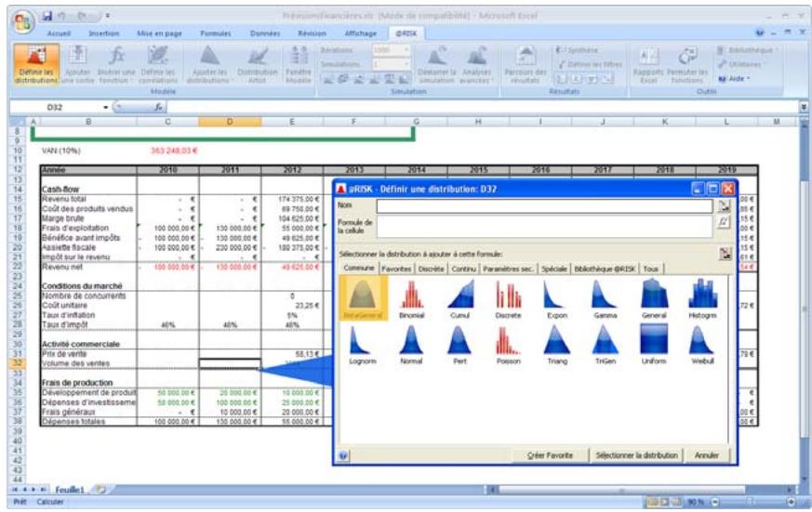Click the zoom slider in status bar
Viewport: 812px width, 512px height.
click(x=749, y=500)
